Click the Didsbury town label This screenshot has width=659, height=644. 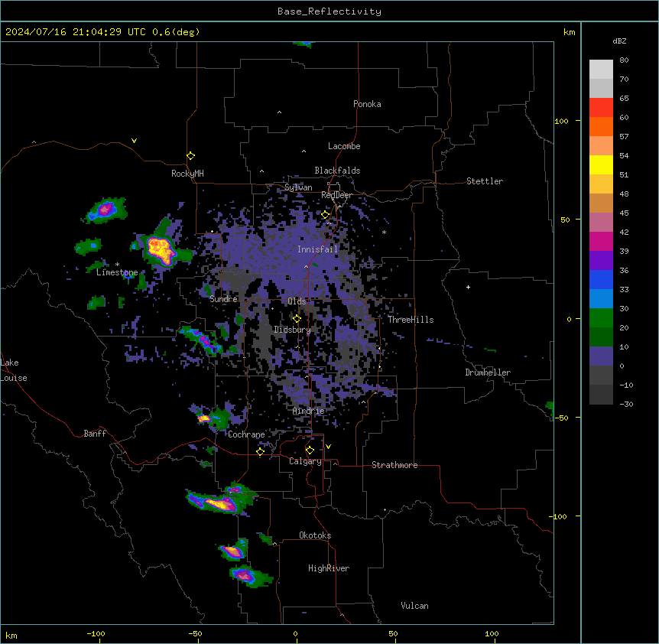pos(293,330)
